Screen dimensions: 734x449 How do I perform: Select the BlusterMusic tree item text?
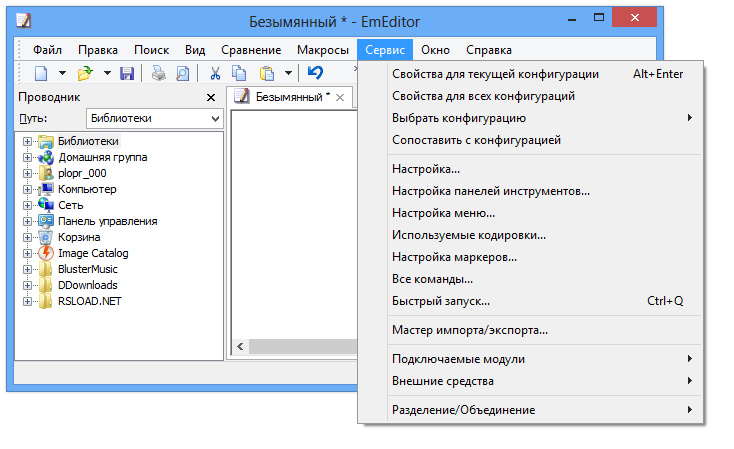pos(88,269)
